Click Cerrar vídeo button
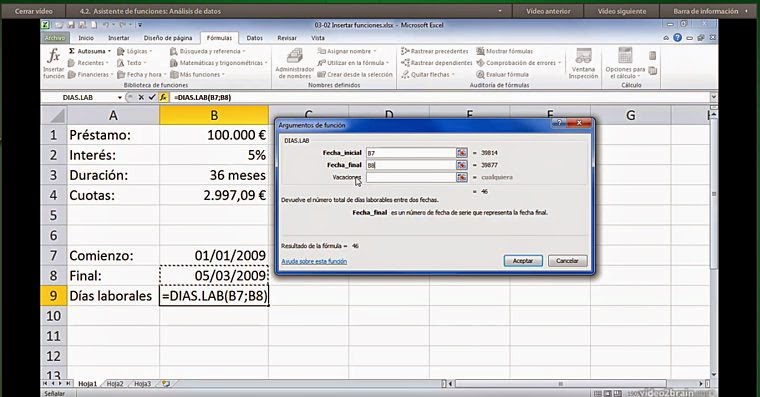Screen dimensions: 760x397 click(x=33, y=11)
